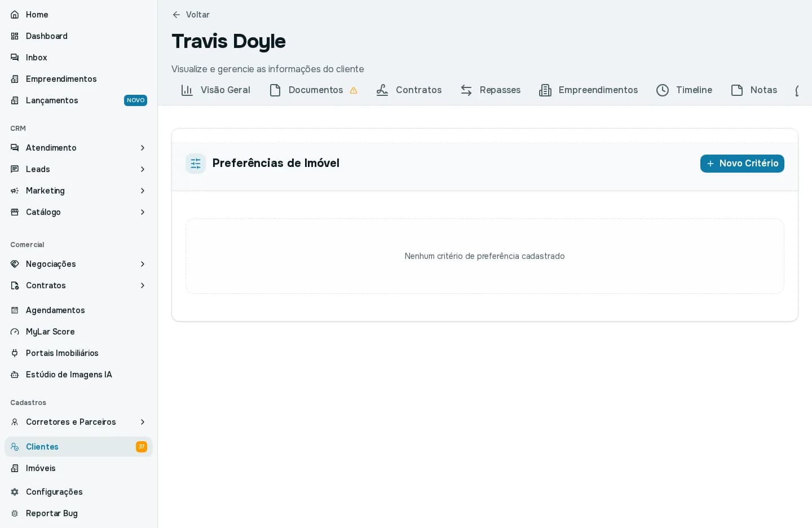Screen dimensions: 812x528
Task: Click the cut-off tab icon after Notas
Action: pos(798,90)
